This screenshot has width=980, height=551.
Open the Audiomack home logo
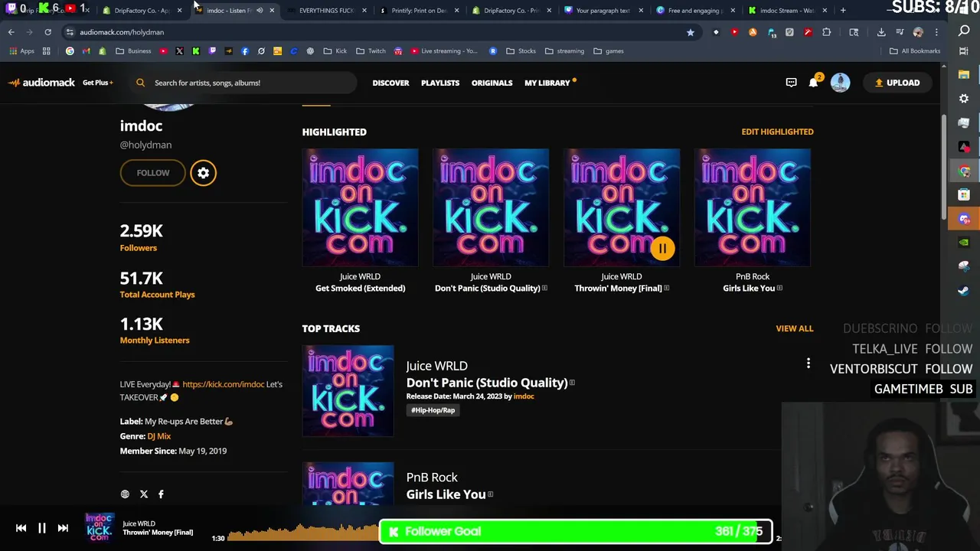pyautogui.click(x=41, y=83)
